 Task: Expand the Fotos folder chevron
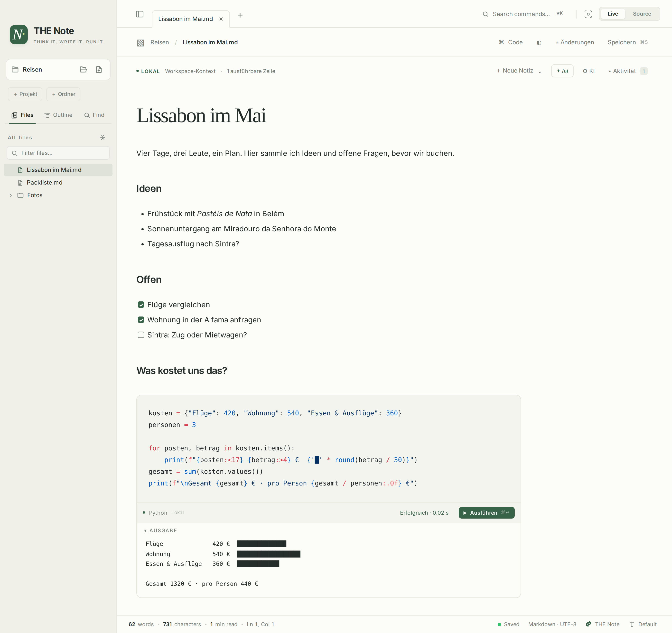(x=10, y=195)
